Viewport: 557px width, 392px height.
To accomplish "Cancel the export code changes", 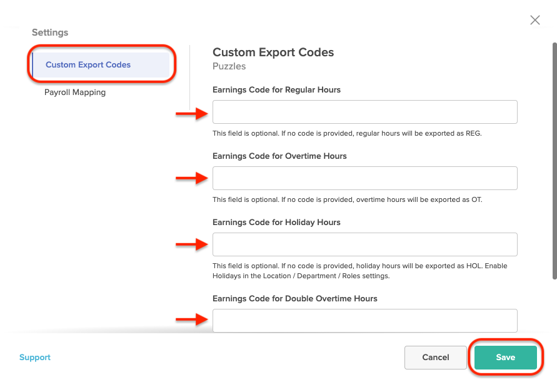I will click(x=436, y=358).
